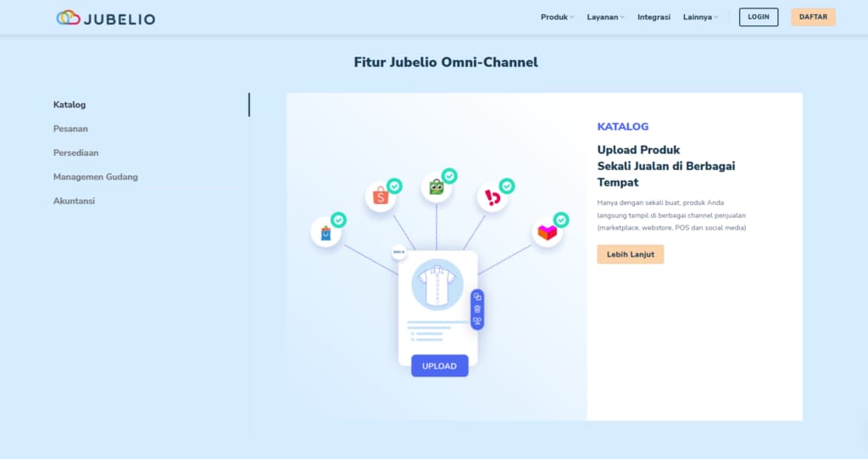Expand the Layanan dropdown menu
Viewport: 868px width, 459px height.
[x=605, y=17]
